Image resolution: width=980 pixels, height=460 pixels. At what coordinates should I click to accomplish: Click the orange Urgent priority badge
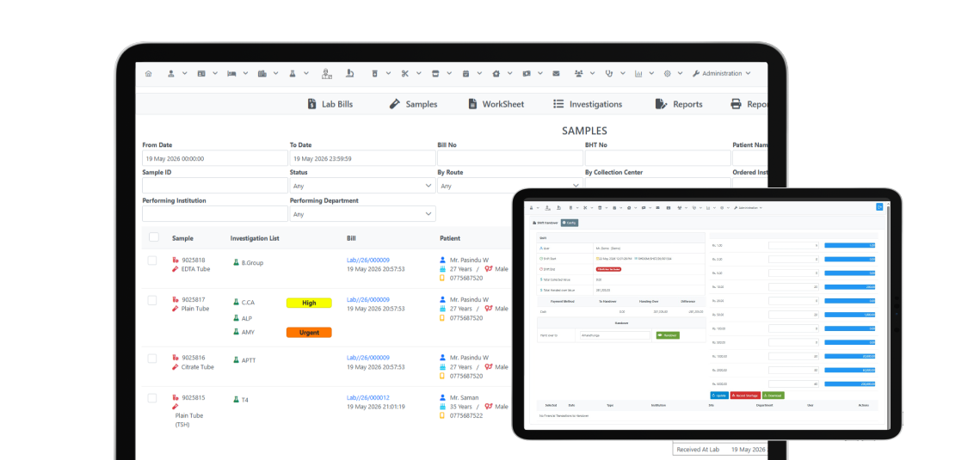pos(309,333)
